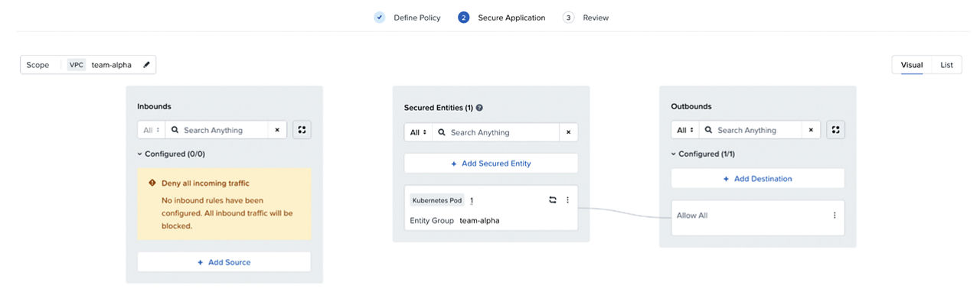Switch to the List view
The width and height of the screenshot is (980, 292).
946,65
